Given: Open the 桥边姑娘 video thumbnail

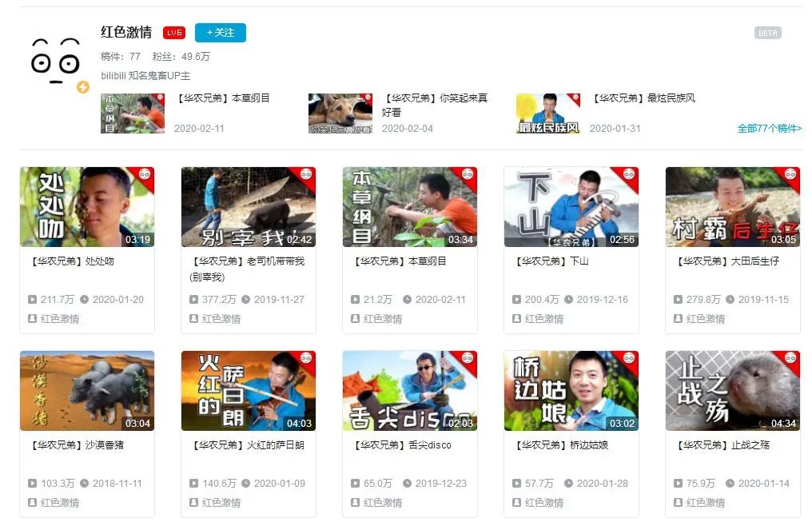Looking at the screenshot, I should tap(571, 391).
